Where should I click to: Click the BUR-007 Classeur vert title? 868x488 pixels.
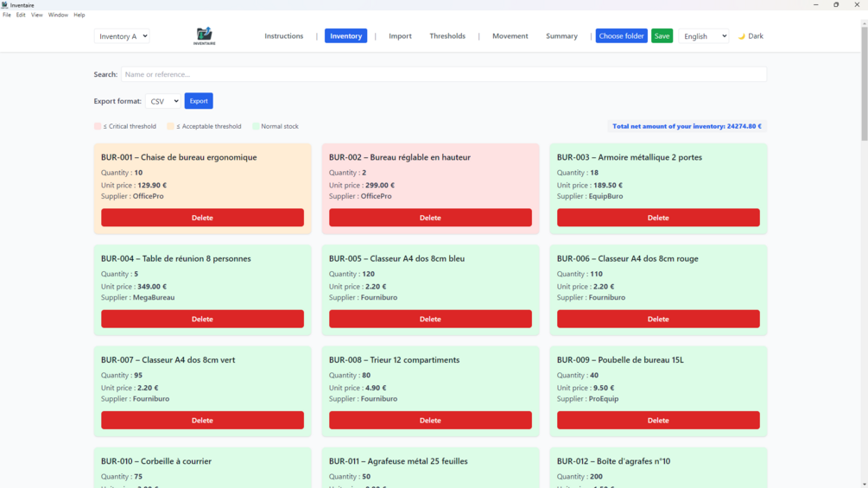click(168, 359)
